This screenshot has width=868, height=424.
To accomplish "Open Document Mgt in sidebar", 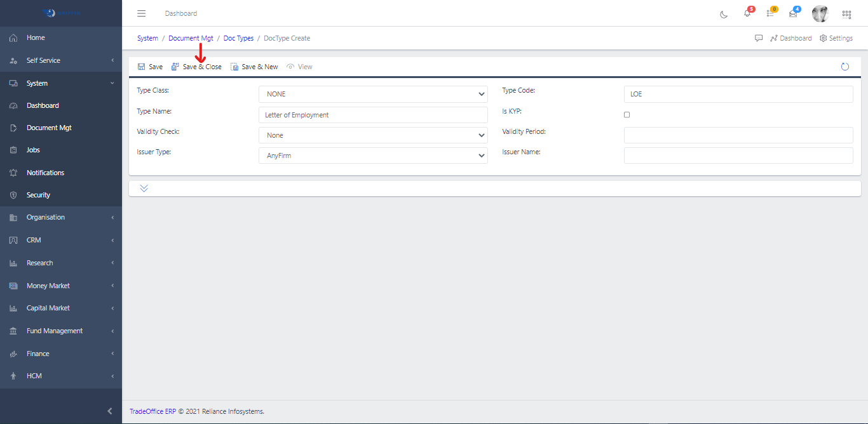I will pos(49,128).
